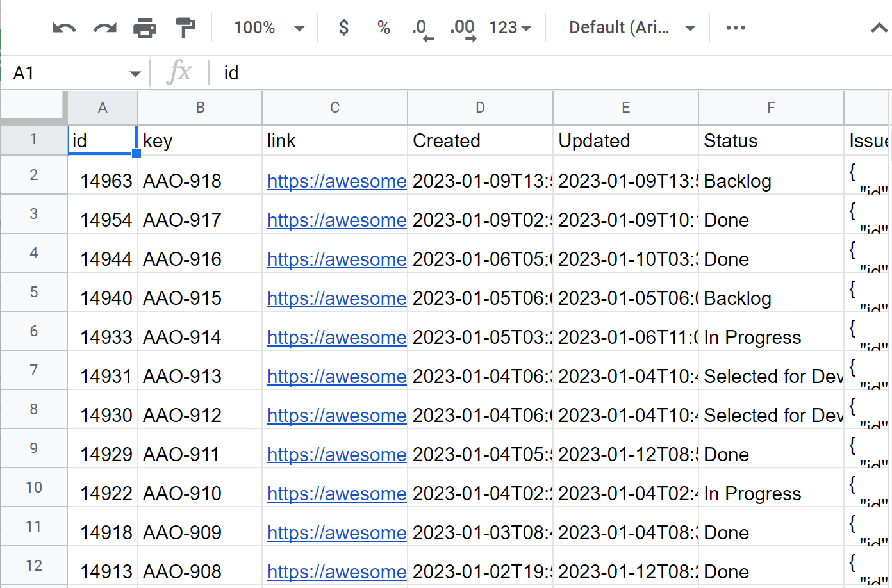This screenshot has width=892, height=588.
Task: Open the three-dot more options menu
Action: [x=735, y=28]
